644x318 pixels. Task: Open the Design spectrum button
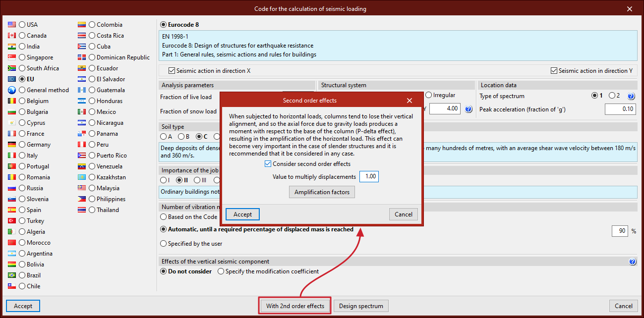tap(361, 306)
